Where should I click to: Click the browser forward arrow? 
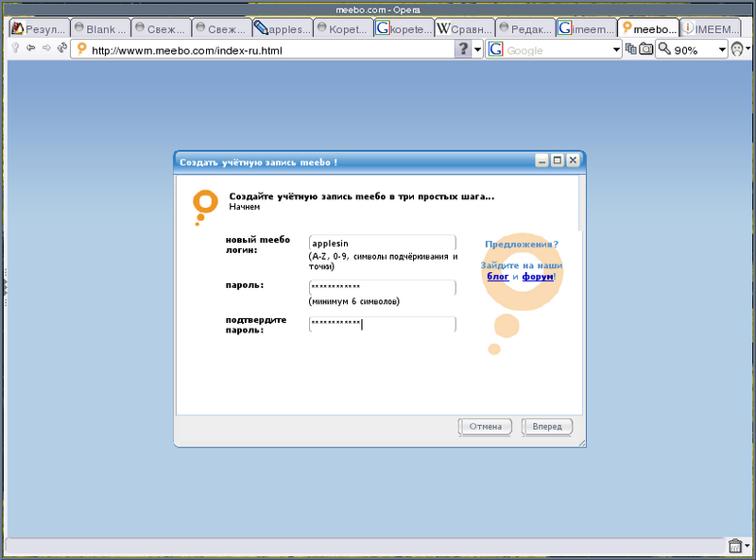coord(46,48)
